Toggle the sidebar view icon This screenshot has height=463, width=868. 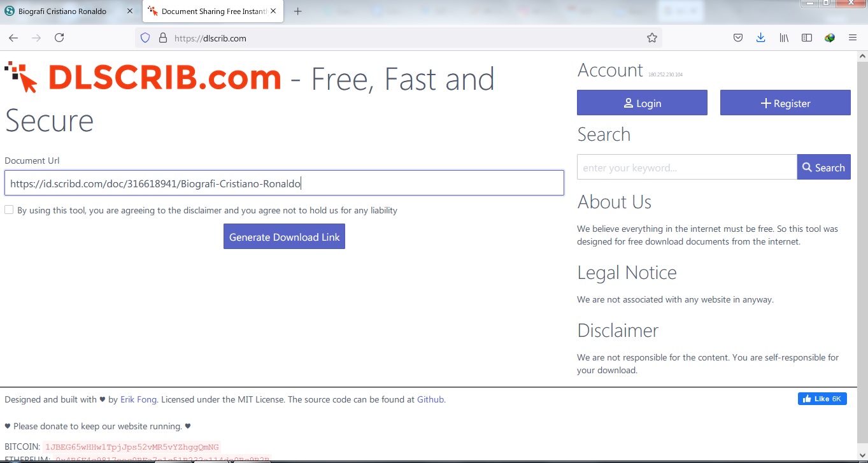click(x=807, y=38)
